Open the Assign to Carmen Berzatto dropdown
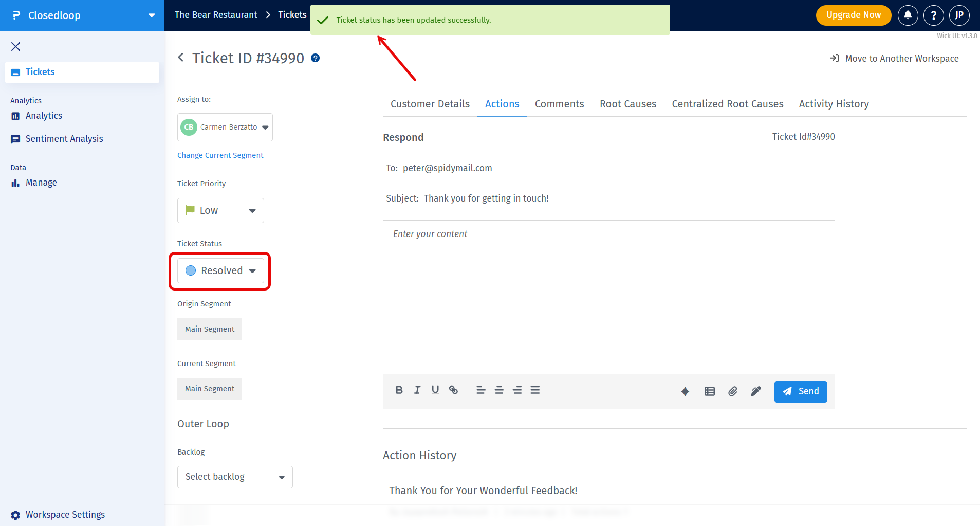This screenshot has height=526, width=980. click(225, 127)
